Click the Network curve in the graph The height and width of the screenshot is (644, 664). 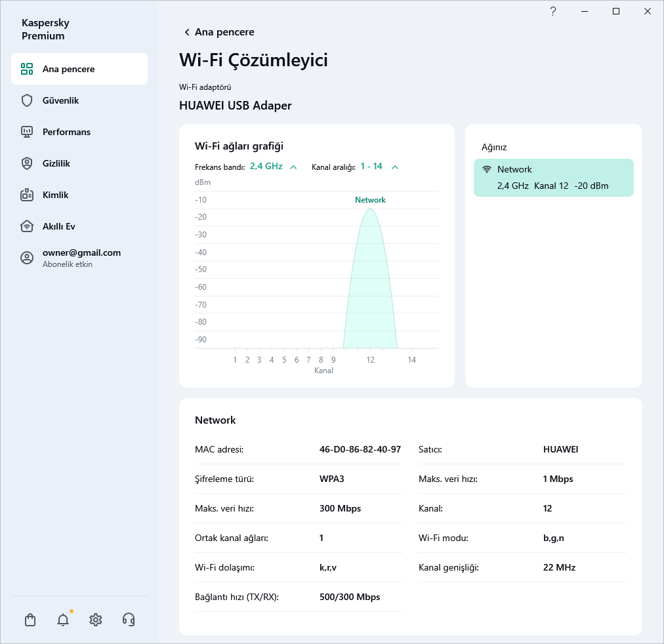[371, 282]
